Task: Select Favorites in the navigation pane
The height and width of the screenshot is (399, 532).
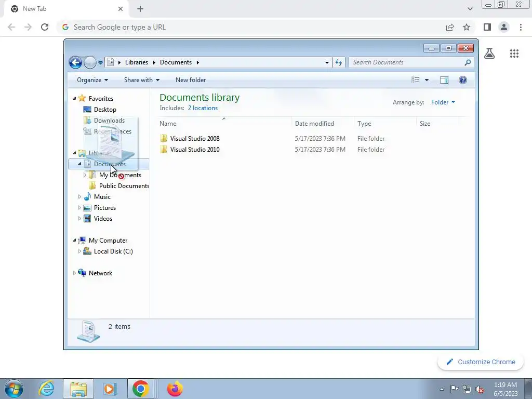Action: pyautogui.click(x=101, y=98)
